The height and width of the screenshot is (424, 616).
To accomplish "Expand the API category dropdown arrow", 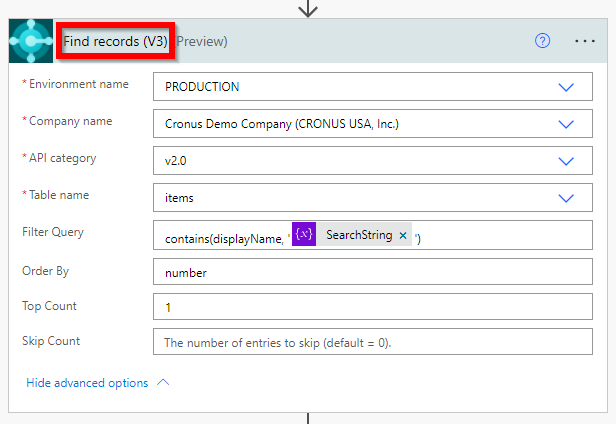I will pos(566,161).
